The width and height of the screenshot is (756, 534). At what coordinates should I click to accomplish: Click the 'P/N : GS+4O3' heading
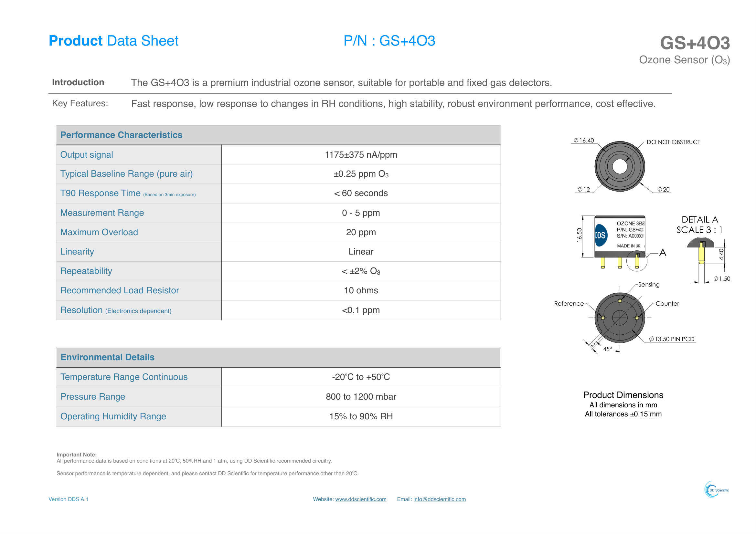coord(389,41)
